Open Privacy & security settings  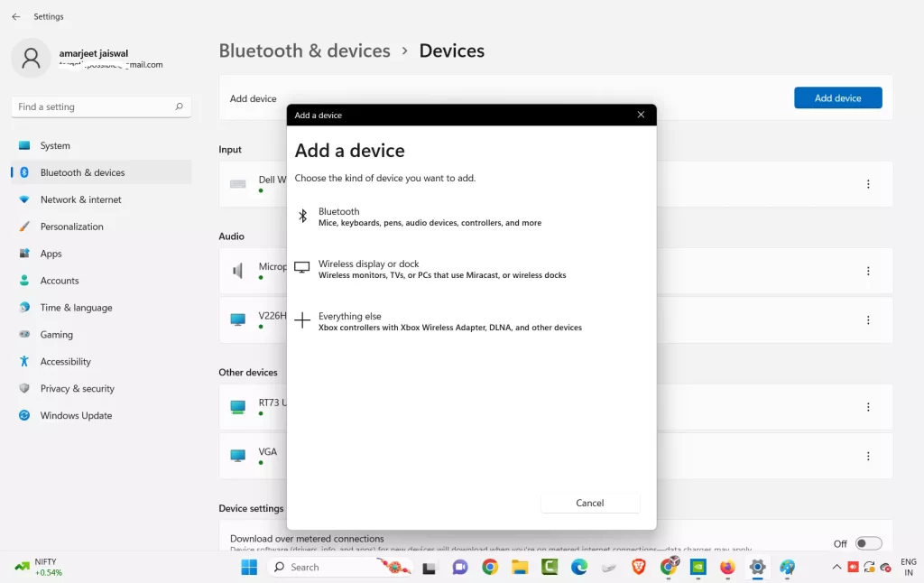pos(101,388)
